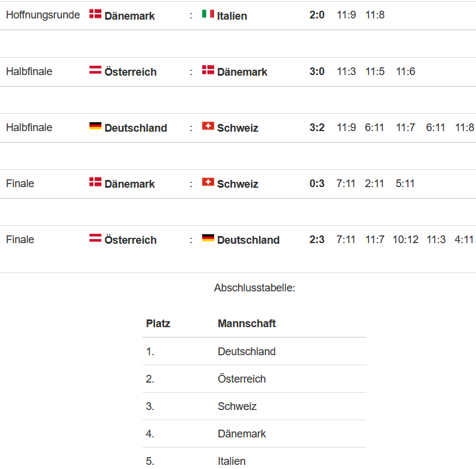Click the German flag in the Österreich–Deutschland Finale row
Viewport: 476px width, 469px height.
pos(208,238)
